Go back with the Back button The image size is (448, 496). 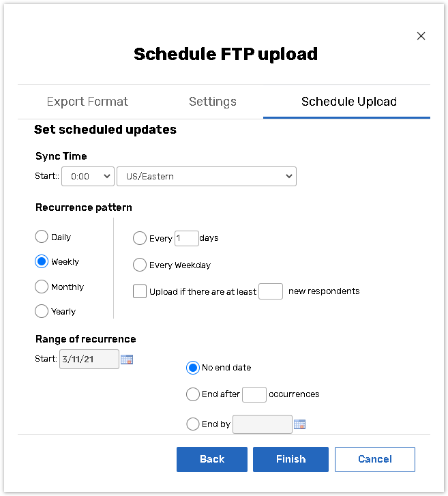pyautogui.click(x=212, y=459)
